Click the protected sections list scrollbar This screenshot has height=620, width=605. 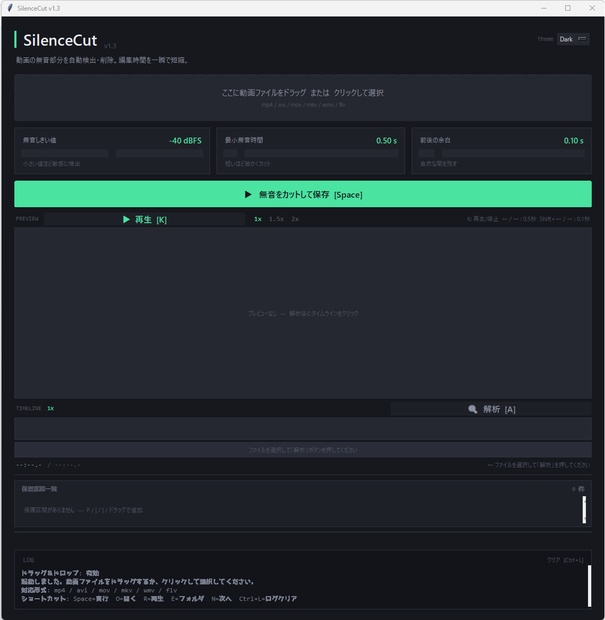coord(584,509)
